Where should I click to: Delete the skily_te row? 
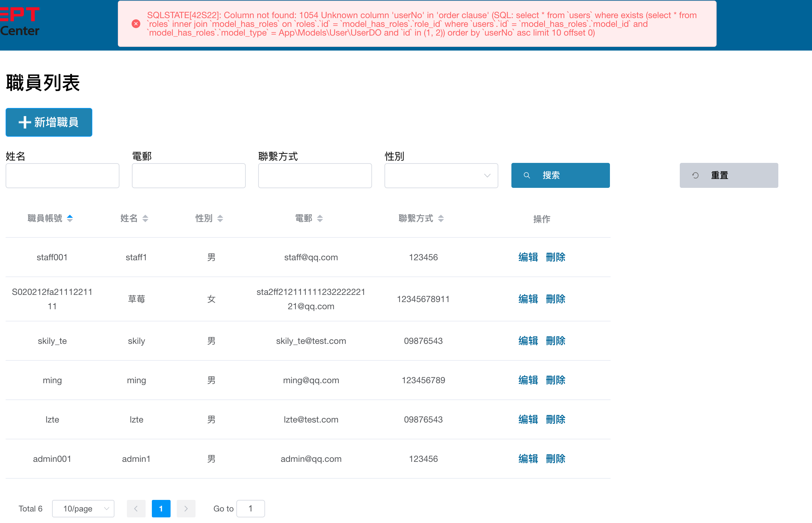(555, 341)
